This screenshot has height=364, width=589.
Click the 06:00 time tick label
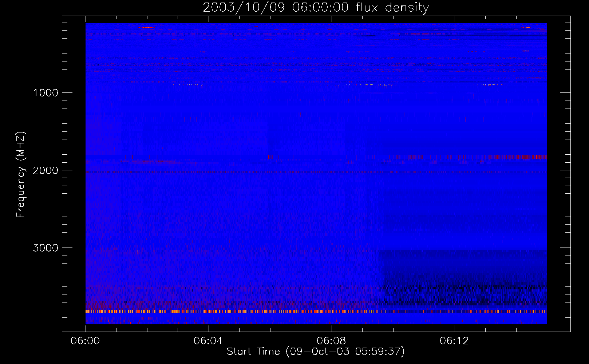(85, 341)
